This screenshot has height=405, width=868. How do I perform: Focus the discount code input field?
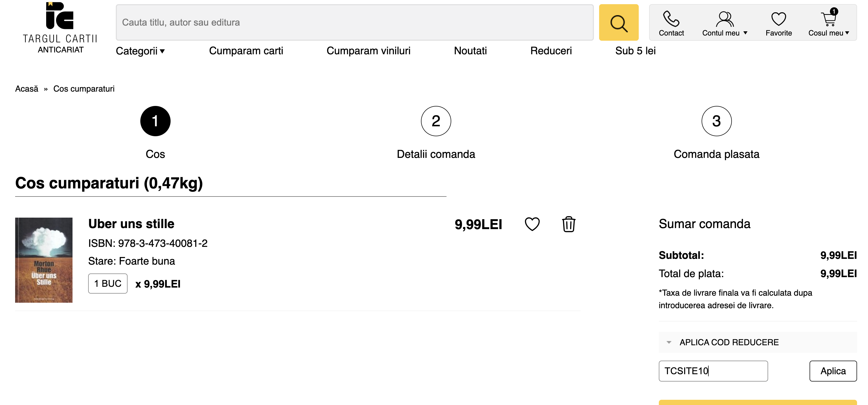pyautogui.click(x=713, y=371)
